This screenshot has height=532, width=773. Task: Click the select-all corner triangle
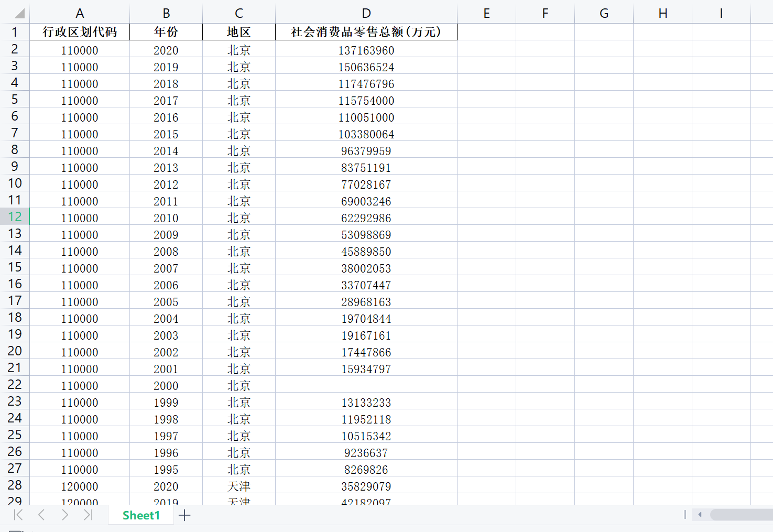click(x=19, y=14)
